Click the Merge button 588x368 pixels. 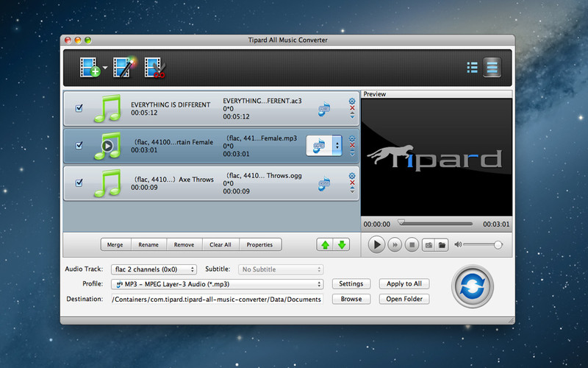(115, 244)
